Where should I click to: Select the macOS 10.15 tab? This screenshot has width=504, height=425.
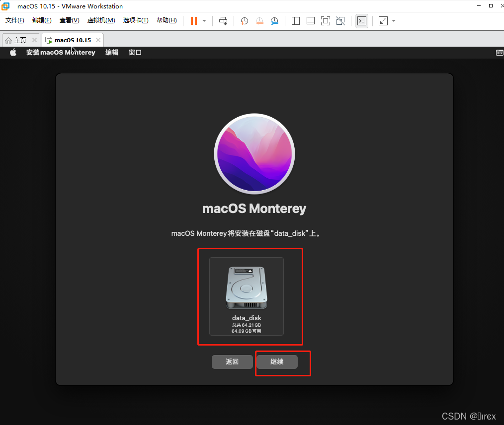73,40
